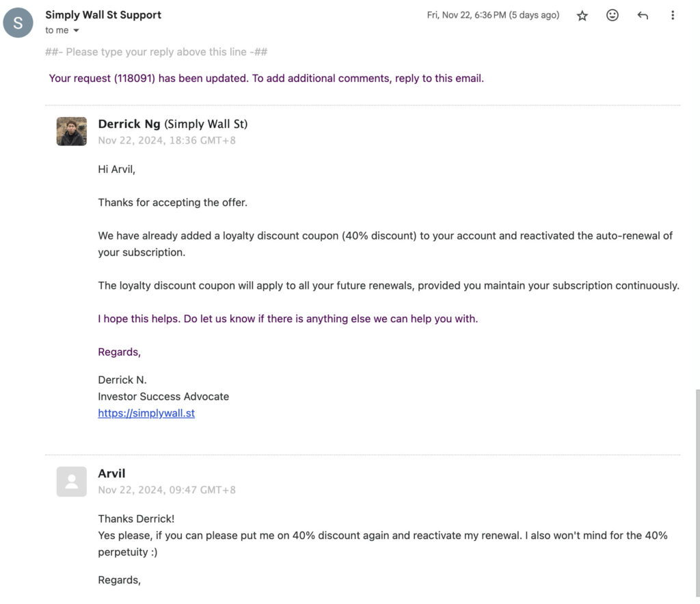
Task: Click Derrick Ng's name in the message
Action: 129,124
